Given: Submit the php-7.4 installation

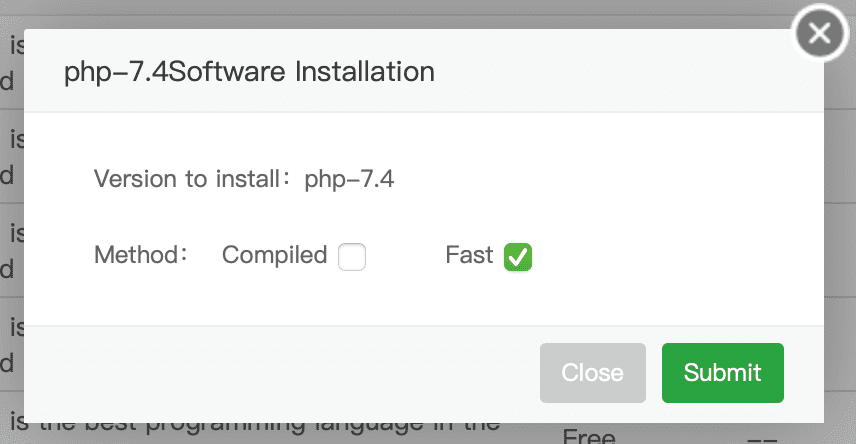Looking at the screenshot, I should click(722, 373).
